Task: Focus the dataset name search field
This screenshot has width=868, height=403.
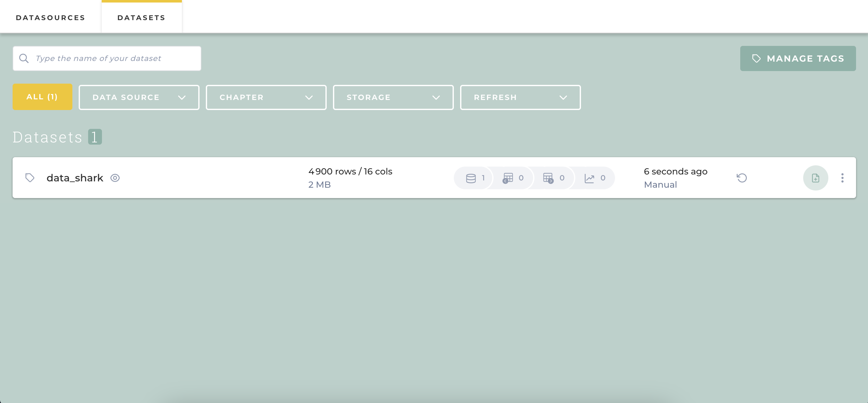Action: point(115,58)
